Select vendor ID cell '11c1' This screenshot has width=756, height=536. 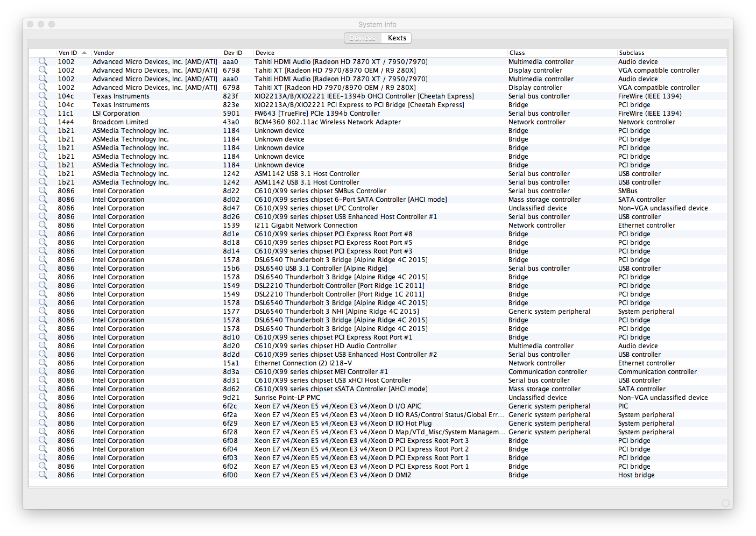[x=66, y=114]
